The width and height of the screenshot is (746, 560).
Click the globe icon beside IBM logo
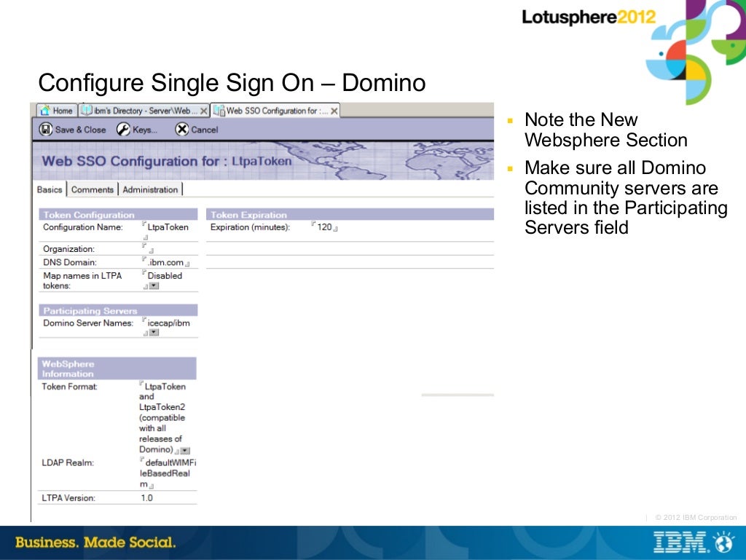coord(724,542)
